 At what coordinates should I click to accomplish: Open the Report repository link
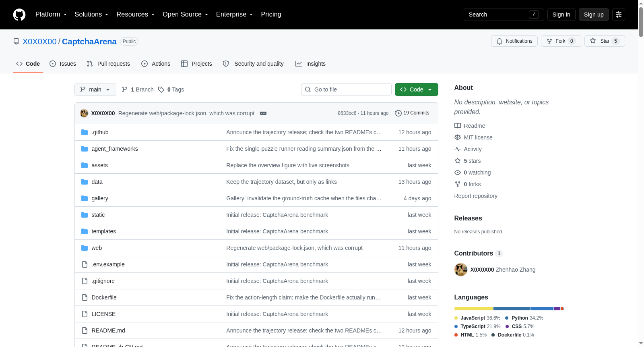click(476, 196)
